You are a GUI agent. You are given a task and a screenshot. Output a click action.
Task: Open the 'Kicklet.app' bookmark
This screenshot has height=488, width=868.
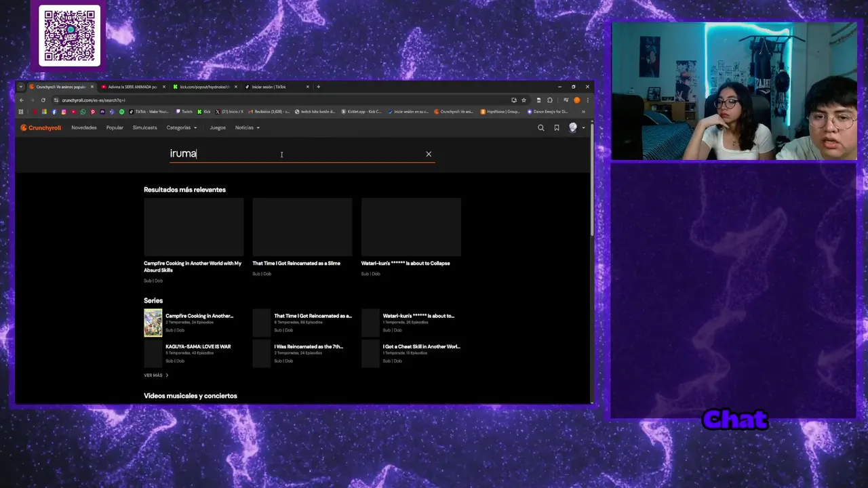click(361, 112)
